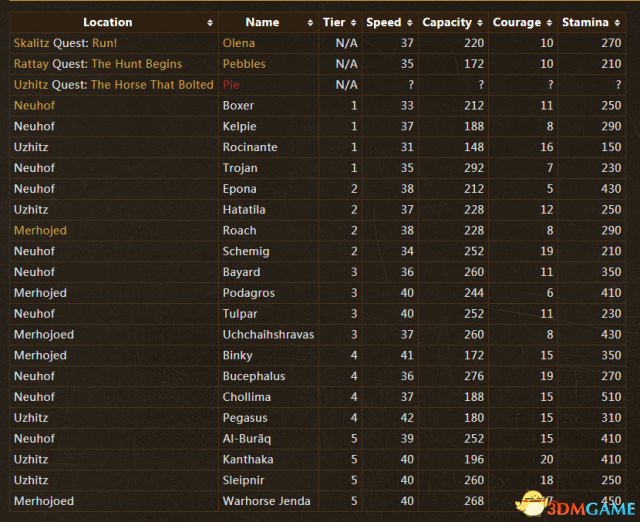
Task: Select the Sleipnir name cell
Action: pos(268,480)
